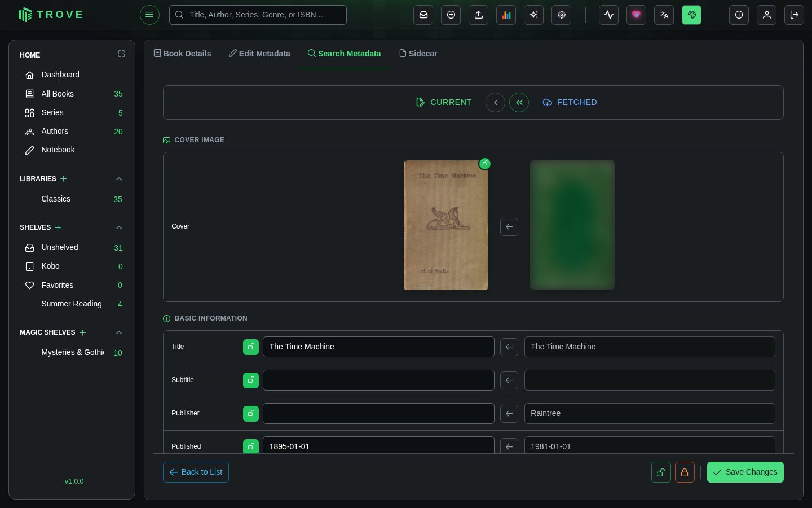Open the Summer Reading shelf
This screenshot has height=508, width=812.
point(72,304)
